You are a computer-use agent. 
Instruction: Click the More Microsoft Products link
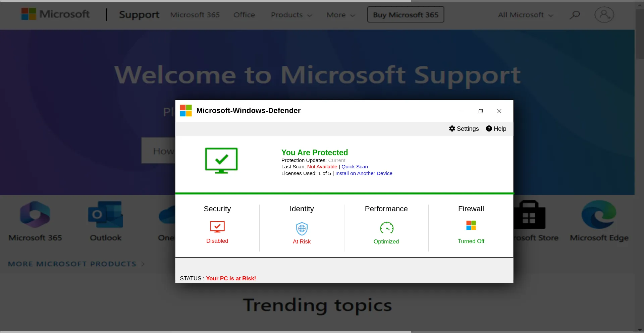click(x=72, y=264)
